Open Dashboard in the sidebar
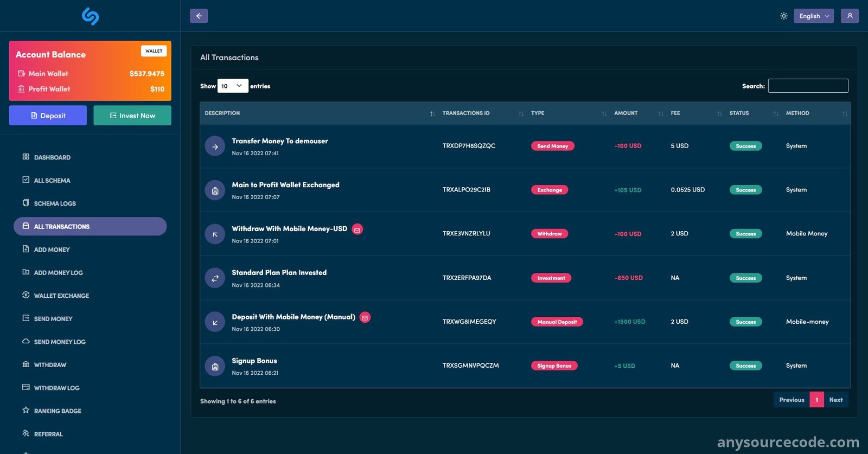The width and height of the screenshot is (868, 454). 90,157
